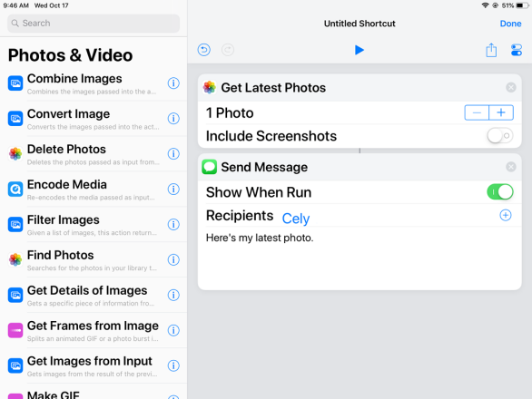The image size is (532, 399).
Task: Show info for Delete Photos action
Action: [173, 153]
